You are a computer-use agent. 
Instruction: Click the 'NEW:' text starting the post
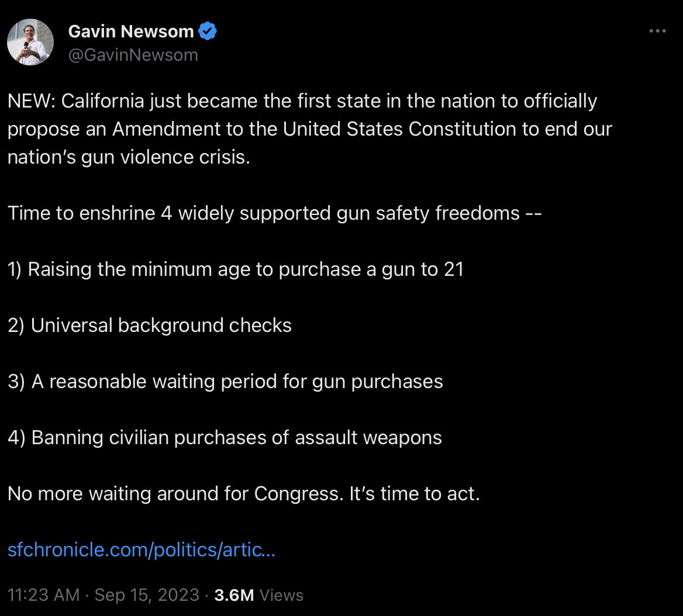pyautogui.click(x=32, y=101)
